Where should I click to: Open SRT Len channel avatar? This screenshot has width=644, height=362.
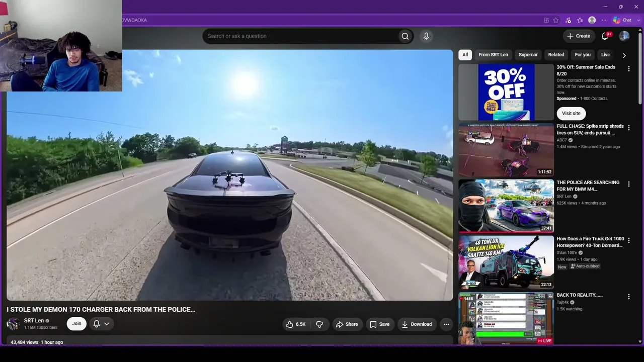pyautogui.click(x=13, y=324)
